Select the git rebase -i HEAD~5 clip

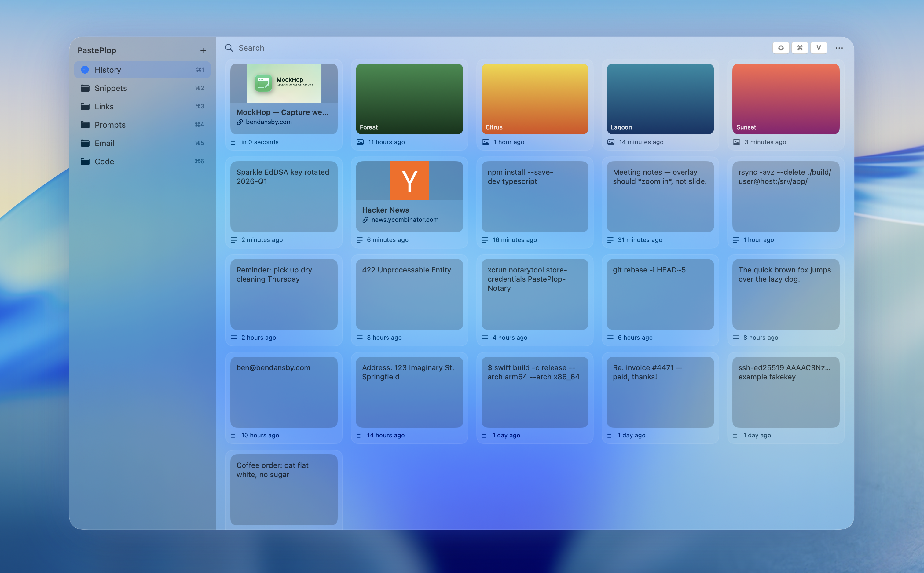(x=660, y=294)
